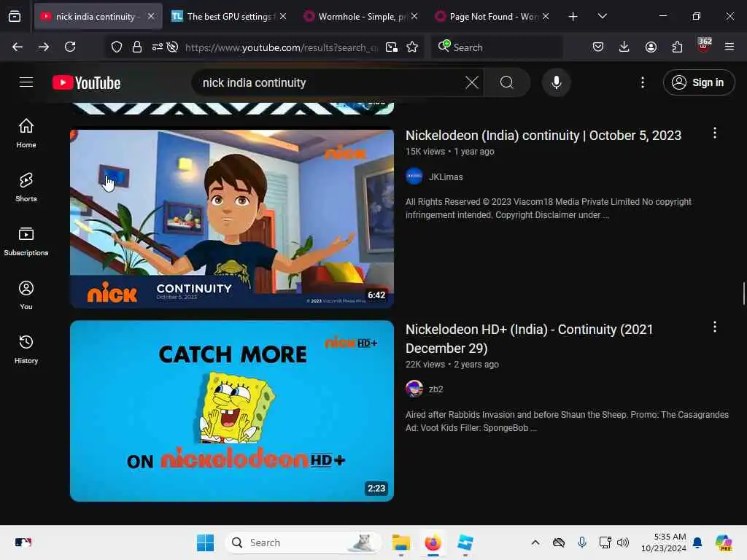Expand the list all tabs dropdown arrow

click(602, 16)
